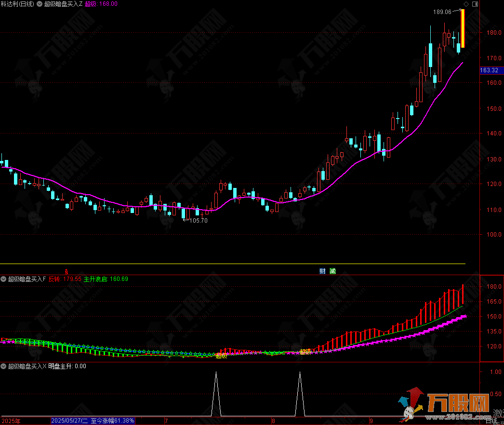This screenshot has width=504, height=425.
Task: Click the second yellow 超级 signal label
Action: pyautogui.click(x=305, y=352)
